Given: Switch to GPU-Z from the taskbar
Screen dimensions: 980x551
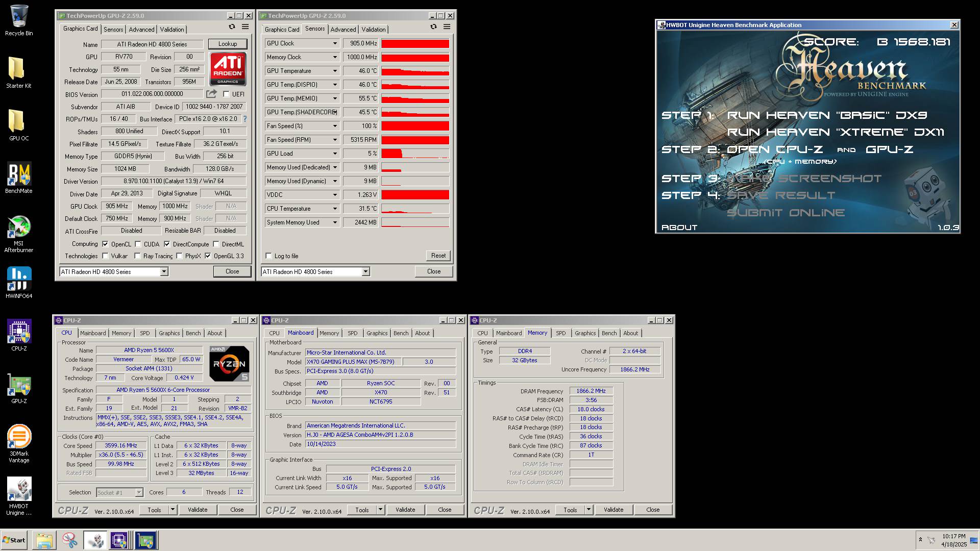Looking at the screenshot, I should pyautogui.click(x=145, y=540).
